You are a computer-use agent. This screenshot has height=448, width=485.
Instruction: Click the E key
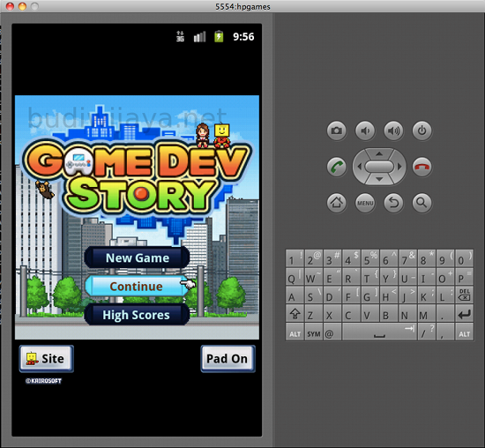pyautogui.click(x=332, y=277)
